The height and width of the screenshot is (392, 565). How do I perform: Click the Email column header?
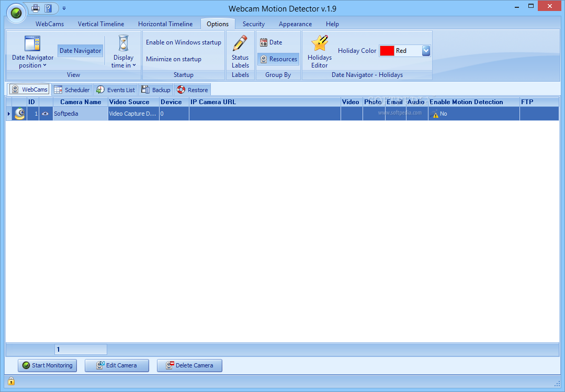click(395, 102)
